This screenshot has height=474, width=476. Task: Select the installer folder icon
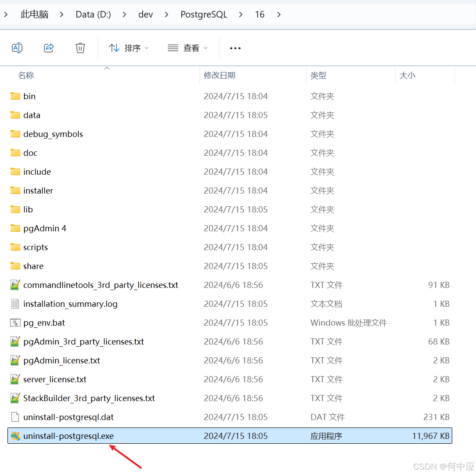15,190
